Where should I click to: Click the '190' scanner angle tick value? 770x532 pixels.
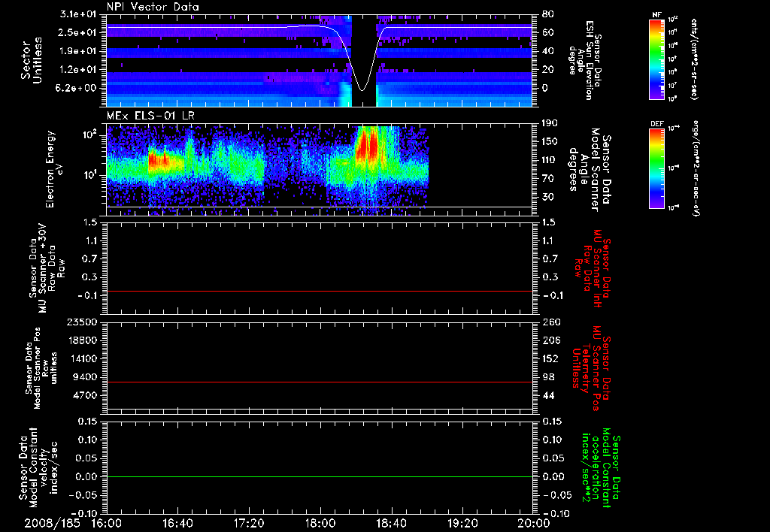(x=550, y=123)
